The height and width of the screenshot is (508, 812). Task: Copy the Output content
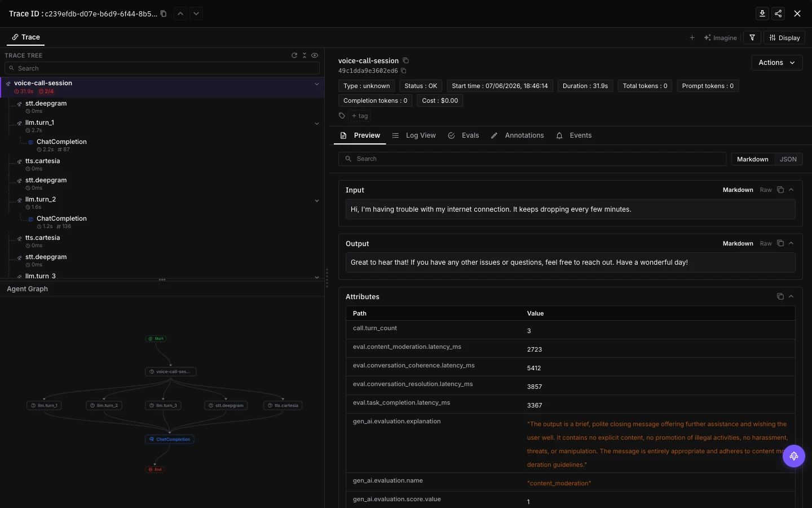[x=780, y=244]
